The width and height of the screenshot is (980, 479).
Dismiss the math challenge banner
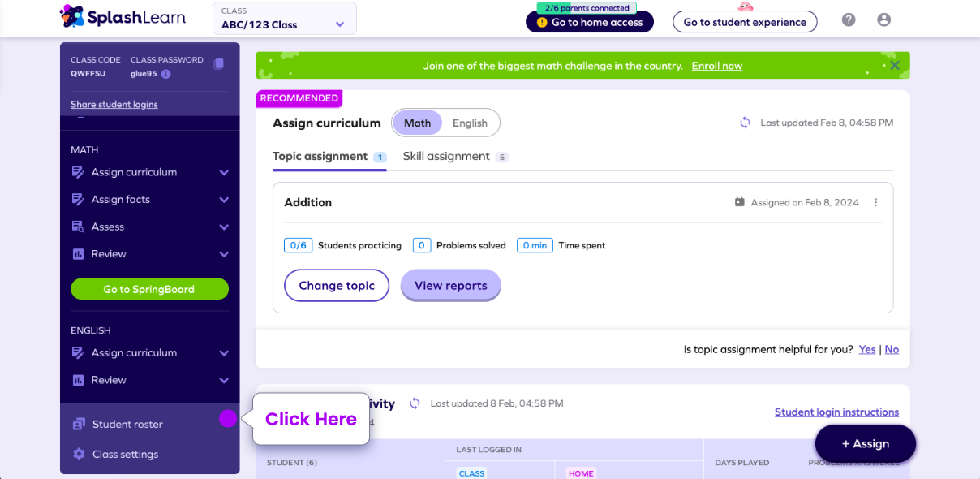tap(894, 65)
